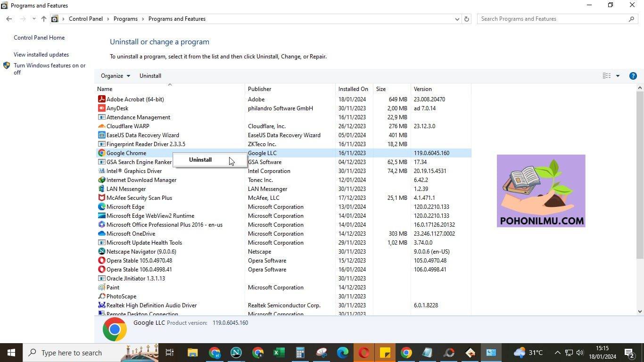
Task: Click the Microsoft Office Professional Plus 2016 icon
Action: point(101,224)
